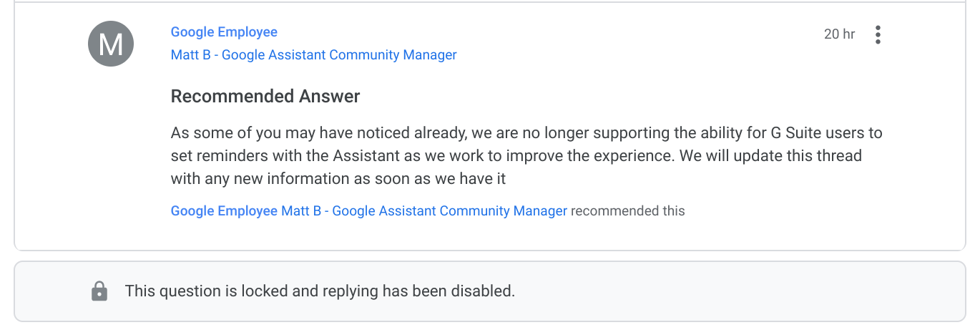Click the 20 hr post timestamp
The image size is (980, 335).
[x=839, y=34]
